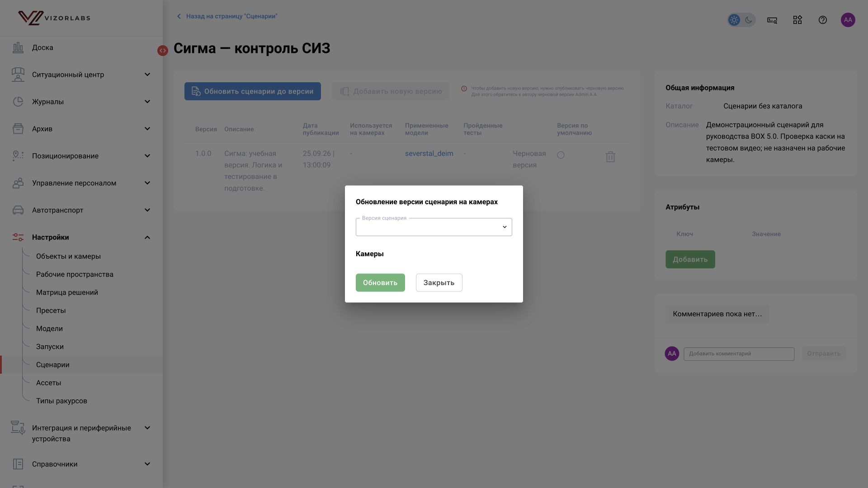
Task: Expand Архив chevron
Action: point(147,129)
